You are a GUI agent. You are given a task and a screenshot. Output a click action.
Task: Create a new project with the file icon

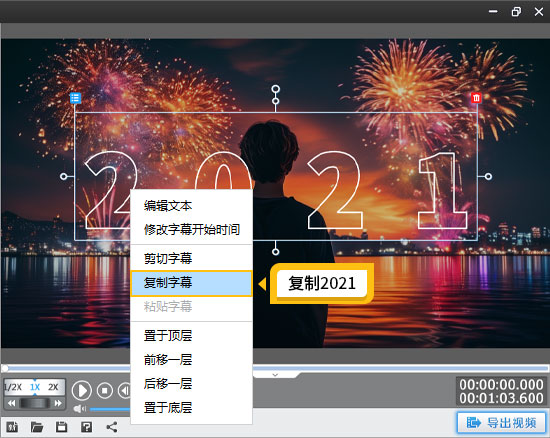pyautogui.click(x=12, y=426)
